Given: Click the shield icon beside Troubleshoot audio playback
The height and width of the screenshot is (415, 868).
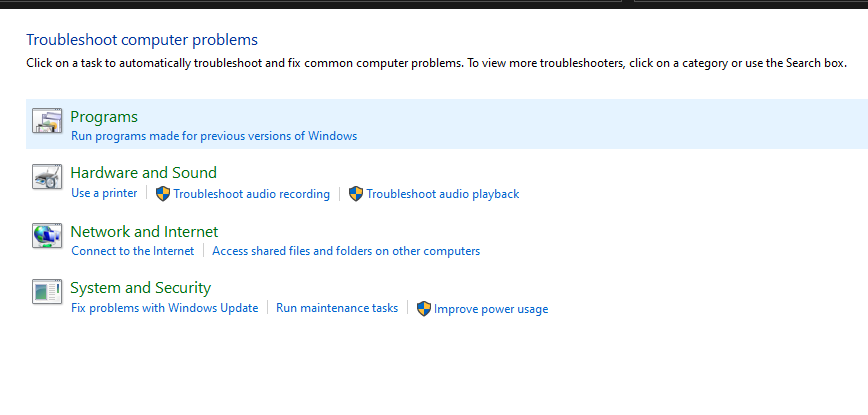Looking at the screenshot, I should [x=355, y=194].
